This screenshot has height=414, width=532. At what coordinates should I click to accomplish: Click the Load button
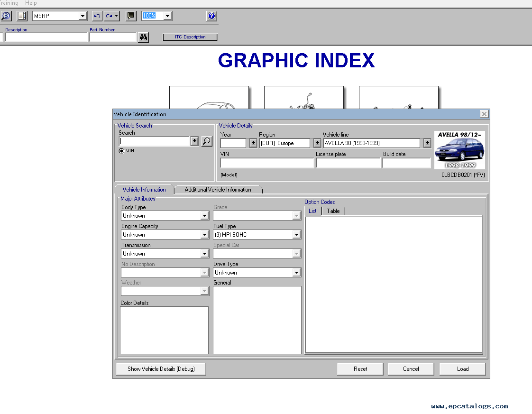pyautogui.click(x=463, y=369)
